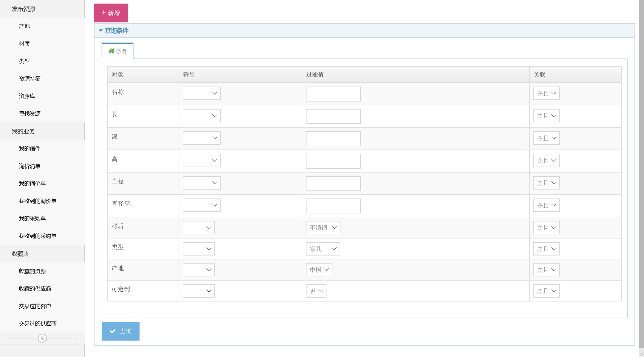Screen dimensions: 644x357
Task: Open the 并且 dropdown in 类型 row
Action: pyautogui.click(x=547, y=249)
